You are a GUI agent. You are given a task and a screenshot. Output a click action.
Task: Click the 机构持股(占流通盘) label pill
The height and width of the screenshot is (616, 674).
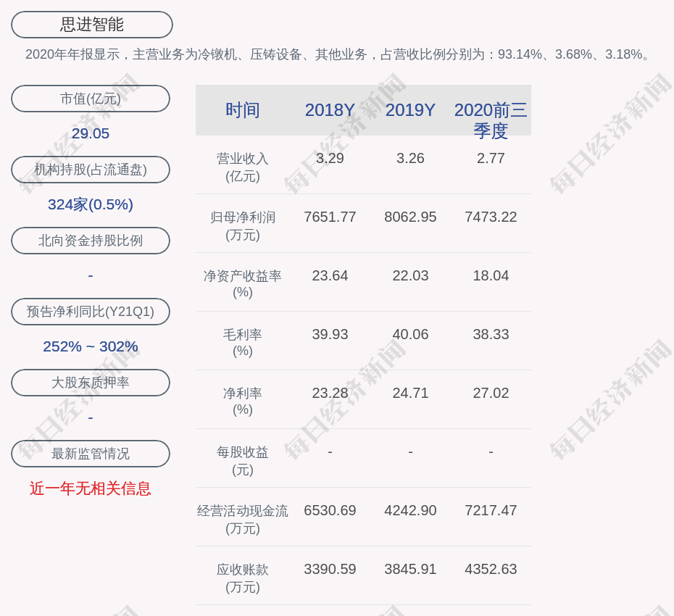pos(91,170)
